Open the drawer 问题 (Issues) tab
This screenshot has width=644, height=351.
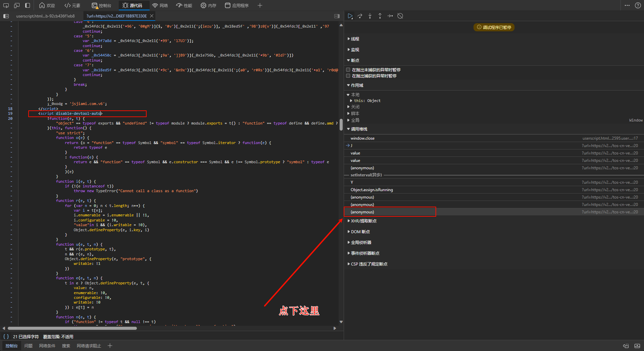pos(28,346)
